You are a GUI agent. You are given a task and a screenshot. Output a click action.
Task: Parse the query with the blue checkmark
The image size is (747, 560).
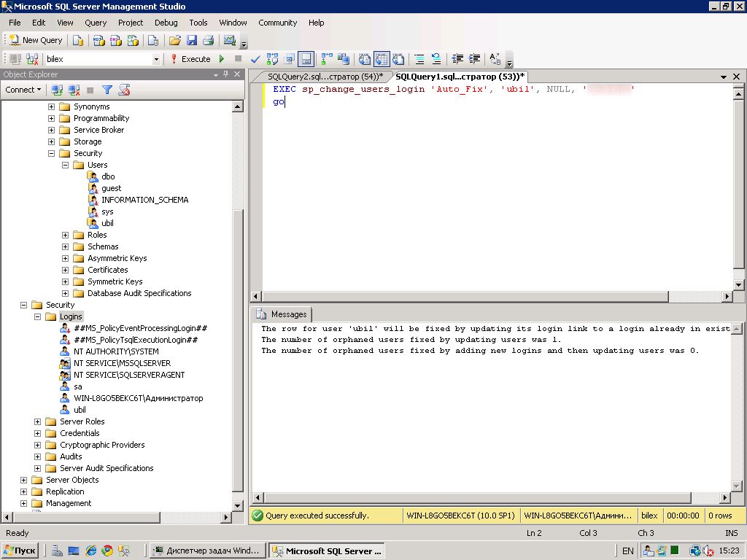coord(255,59)
